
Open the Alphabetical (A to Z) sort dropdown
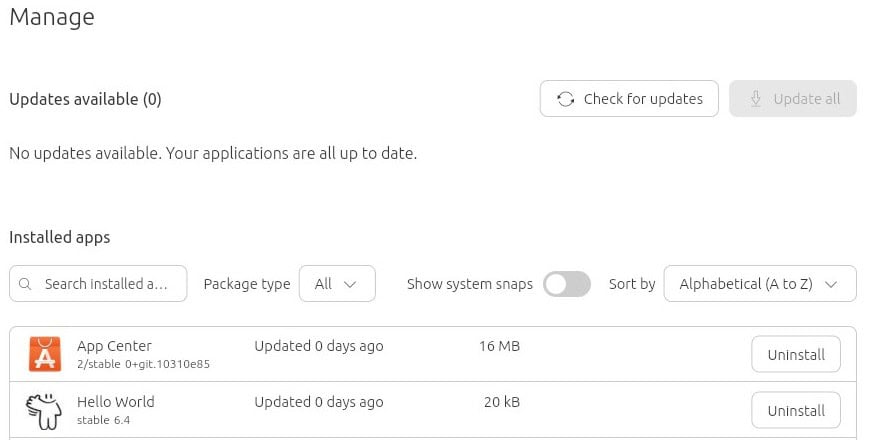(x=760, y=284)
